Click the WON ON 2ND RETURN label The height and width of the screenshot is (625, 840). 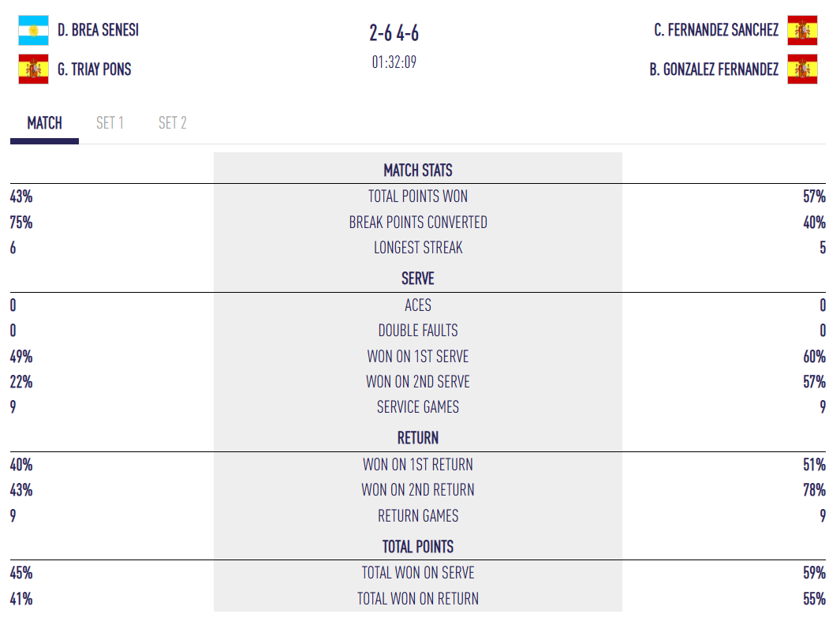click(418, 490)
